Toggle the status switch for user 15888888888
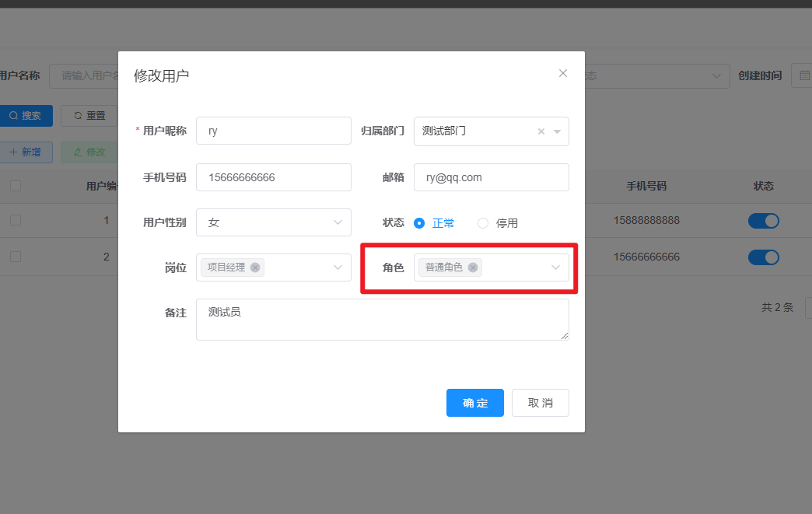This screenshot has width=812, height=514. (763, 221)
